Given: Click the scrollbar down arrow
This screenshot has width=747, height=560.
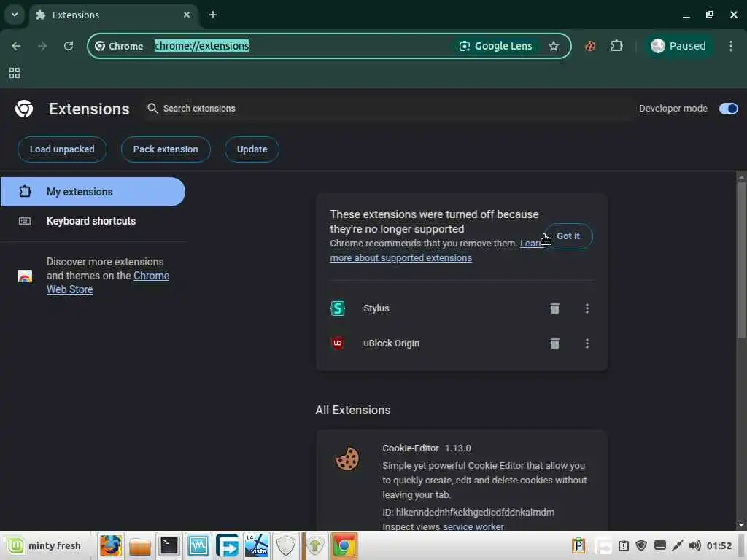Looking at the screenshot, I should (x=741, y=525).
